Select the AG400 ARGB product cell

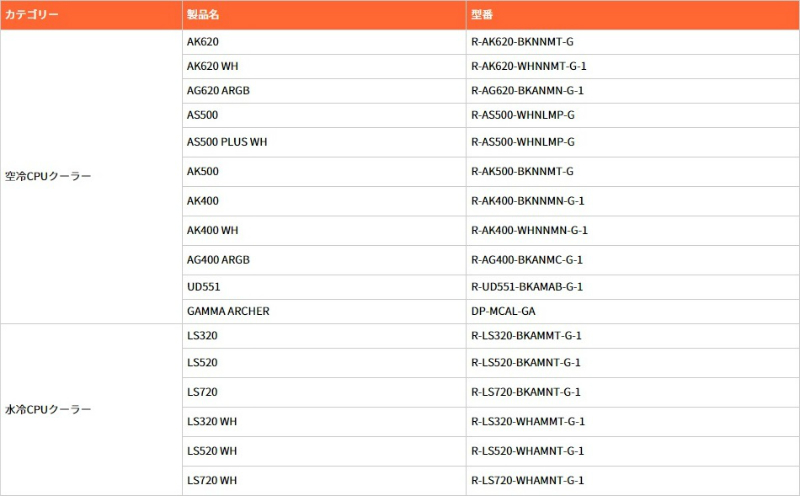218,260
